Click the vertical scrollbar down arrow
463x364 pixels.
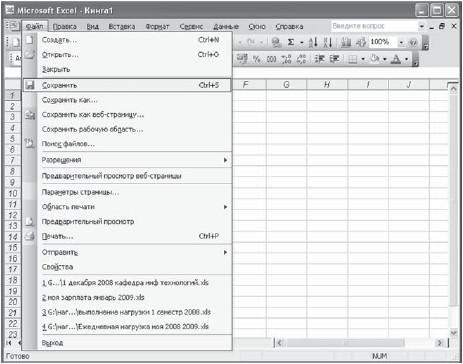pos(453,333)
